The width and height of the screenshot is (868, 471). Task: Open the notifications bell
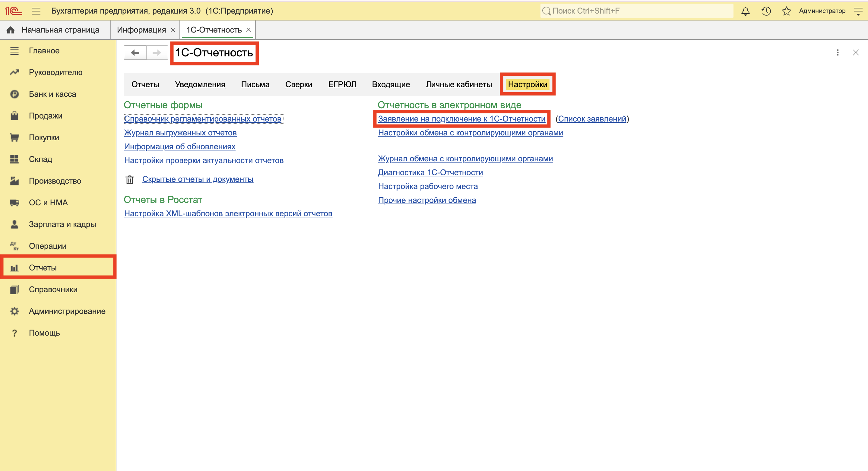coord(745,11)
